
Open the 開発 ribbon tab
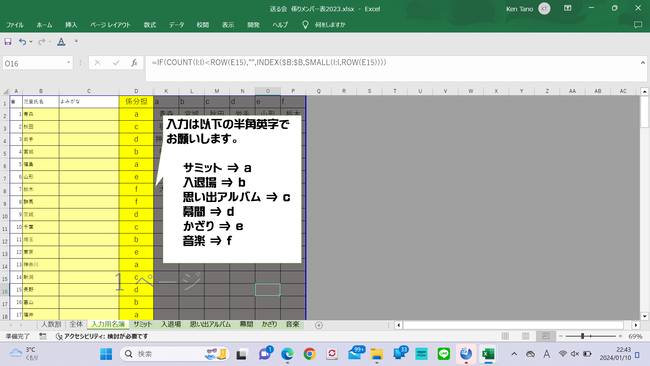click(253, 25)
